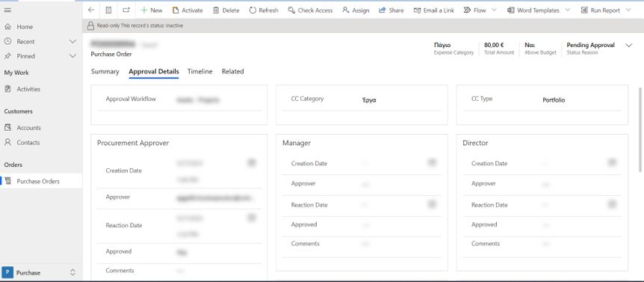This screenshot has width=644, height=282.
Task: Click the read-only lock icon
Action: click(x=90, y=25)
